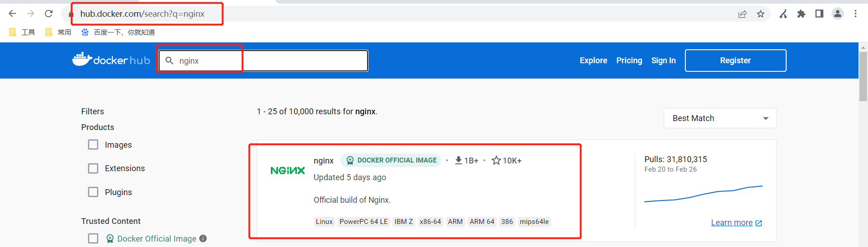The image size is (868, 247).
Task: Click the pulls trend line chart
Action: [703, 194]
